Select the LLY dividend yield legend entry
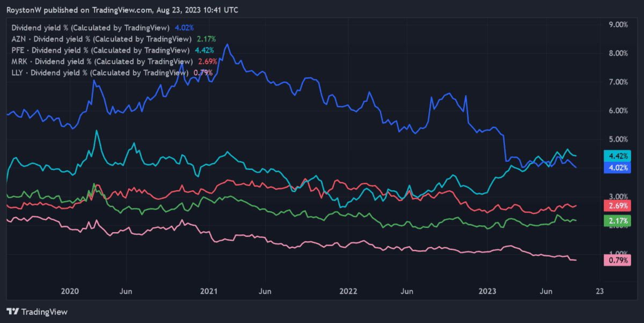644x323 pixels. 100,73
